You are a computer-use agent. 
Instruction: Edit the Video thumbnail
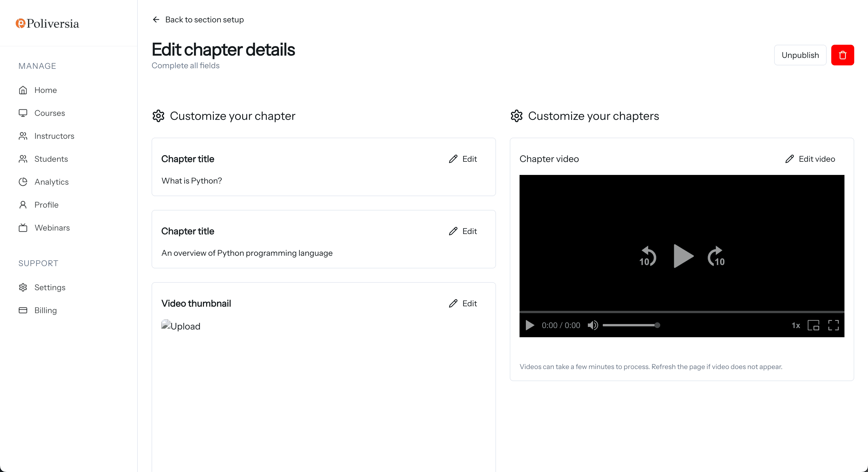463,303
